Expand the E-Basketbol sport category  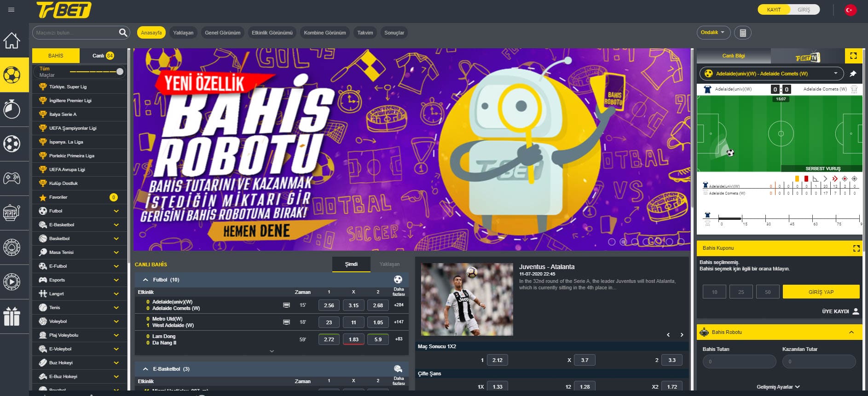pos(116,225)
